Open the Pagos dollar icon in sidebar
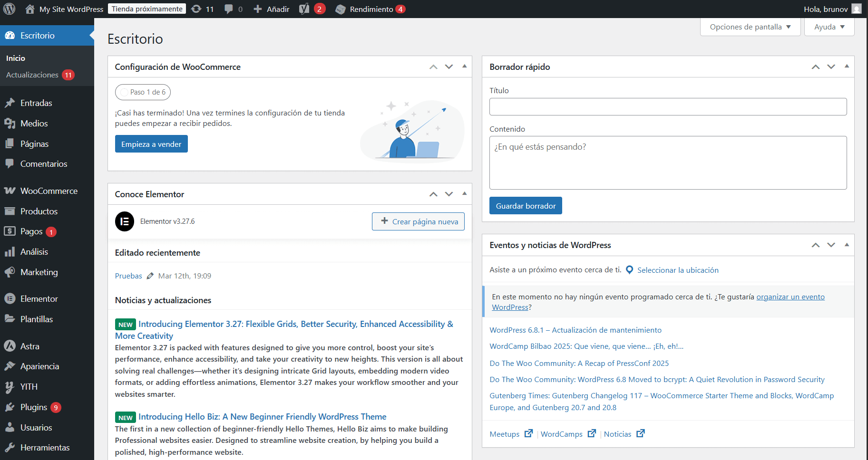868x460 pixels. tap(10, 231)
